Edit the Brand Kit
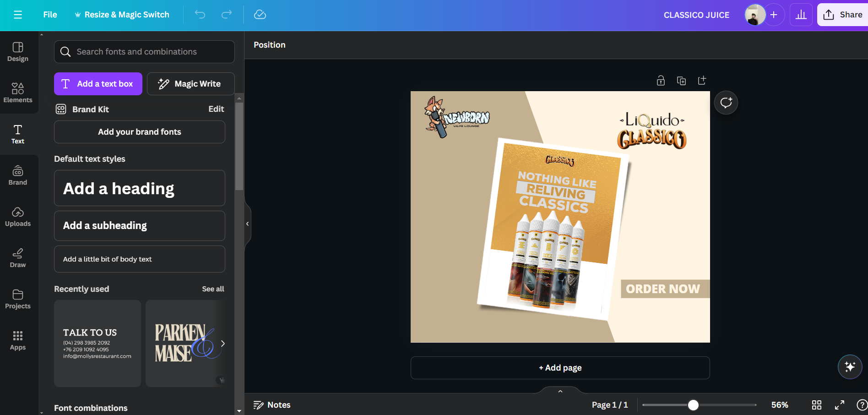This screenshot has height=415, width=868. click(x=216, y=109)
